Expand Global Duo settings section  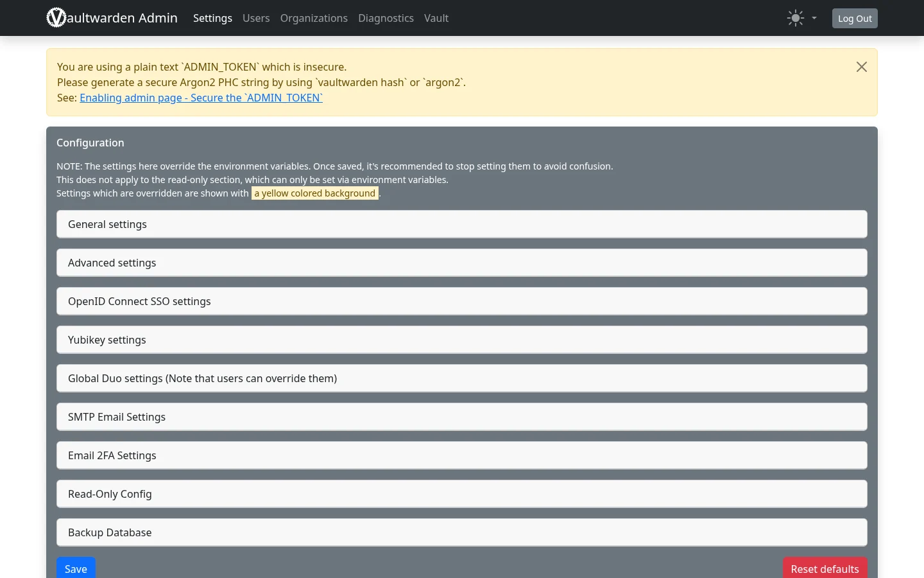(462, 378)
